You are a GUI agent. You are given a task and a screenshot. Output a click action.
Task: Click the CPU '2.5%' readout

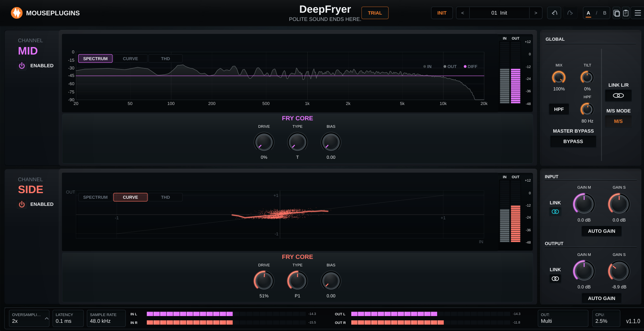coord(606,318)
